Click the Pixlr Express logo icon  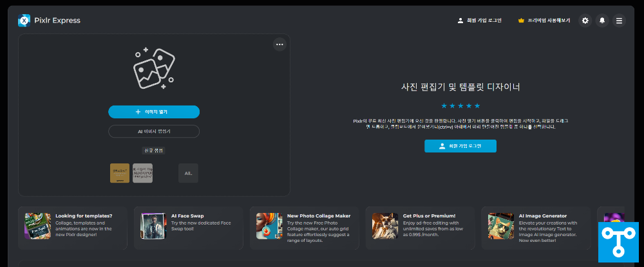[24, 21]
